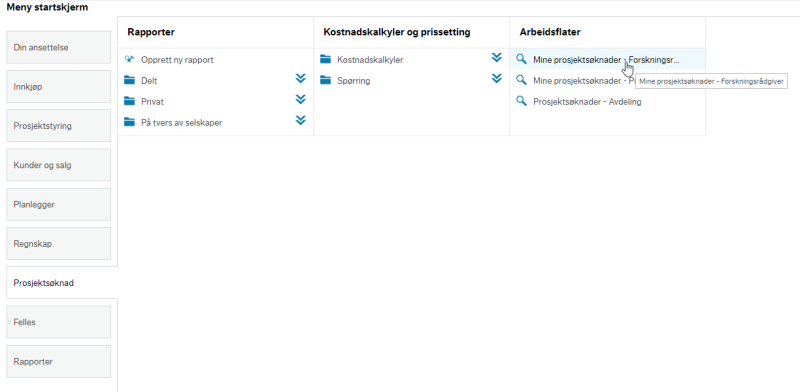Click the På tvers av selskaper folder icon
The height and width of the screenshot is (392, 800).
click(x=130, y=122)
